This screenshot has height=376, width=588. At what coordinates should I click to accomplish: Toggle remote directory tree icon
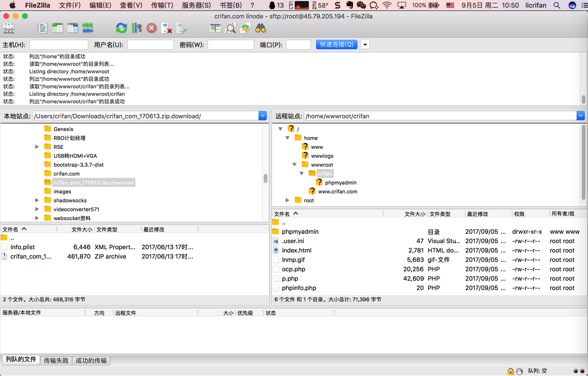pos(73,29)
